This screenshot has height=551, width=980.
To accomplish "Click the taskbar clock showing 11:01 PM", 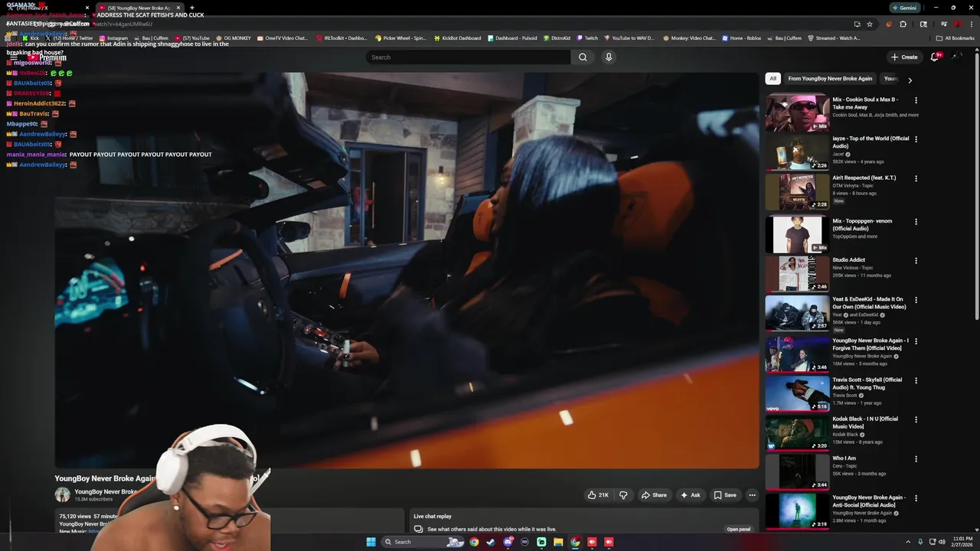I will (960, 542).
